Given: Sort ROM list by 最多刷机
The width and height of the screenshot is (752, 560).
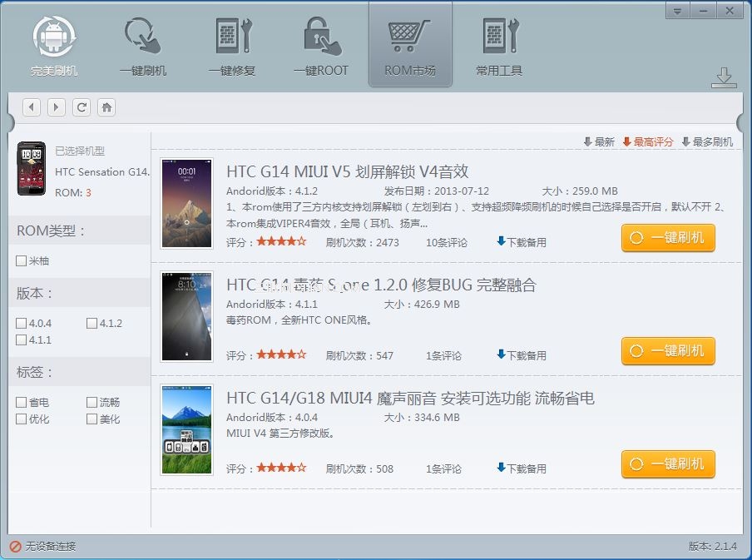Looking at the screenshot, I should pos(707,142).
